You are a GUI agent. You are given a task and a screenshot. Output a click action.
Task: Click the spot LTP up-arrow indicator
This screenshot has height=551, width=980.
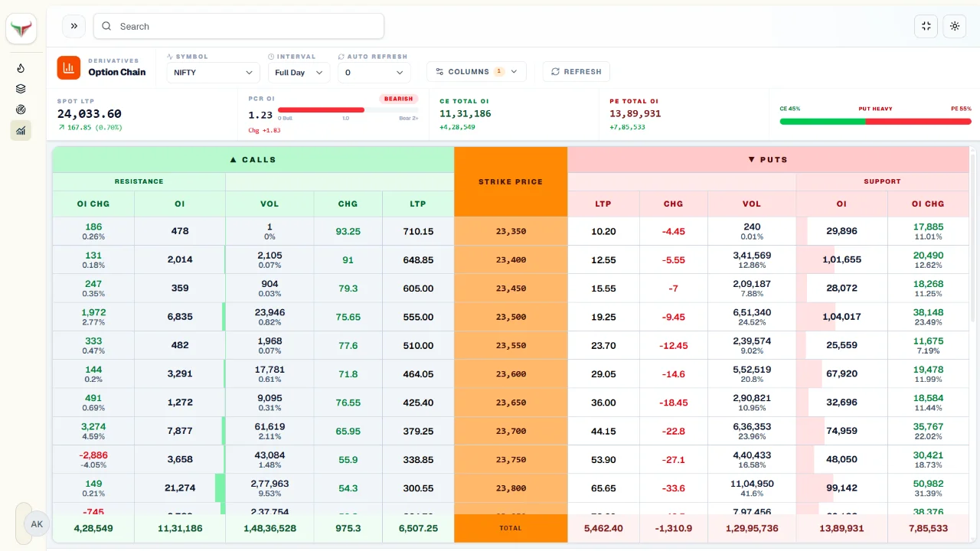click(61, 128)
